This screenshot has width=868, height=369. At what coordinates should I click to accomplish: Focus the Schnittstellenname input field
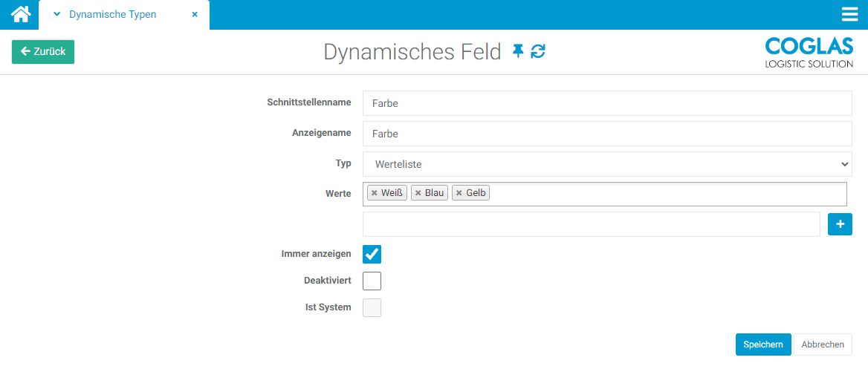point(606,103)
